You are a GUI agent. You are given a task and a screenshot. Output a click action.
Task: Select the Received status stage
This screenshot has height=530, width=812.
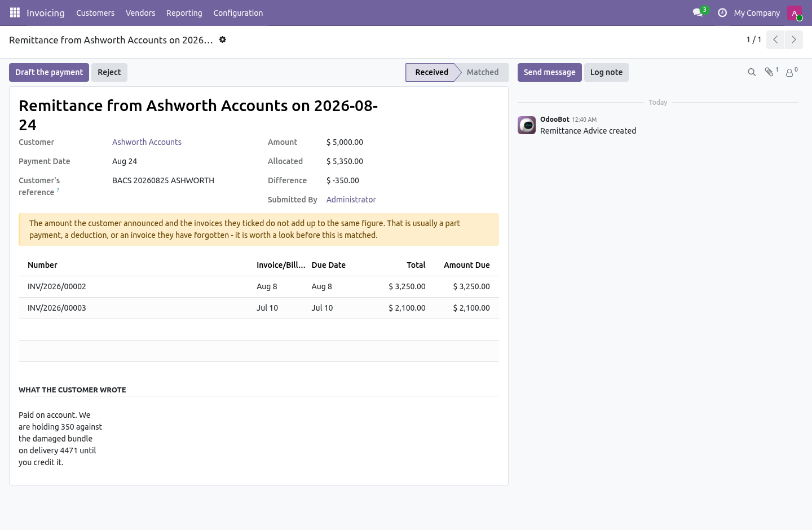point(432,72)
